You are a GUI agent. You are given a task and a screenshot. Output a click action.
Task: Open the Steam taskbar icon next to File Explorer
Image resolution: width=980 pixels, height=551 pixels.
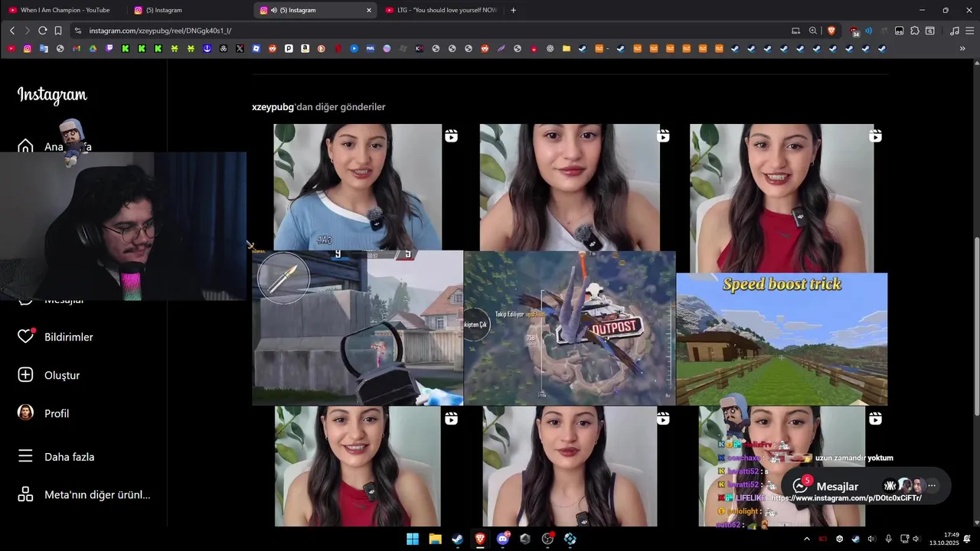point(458,539)
